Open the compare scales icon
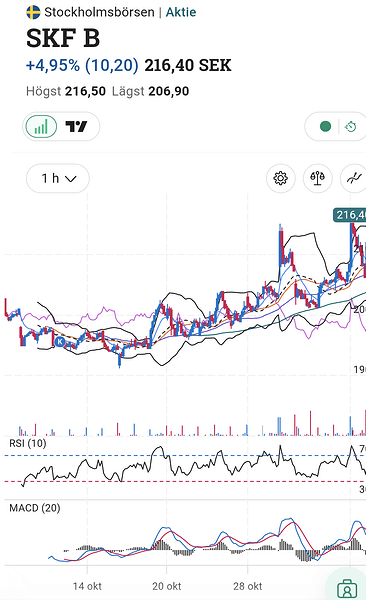 (317, 178)
